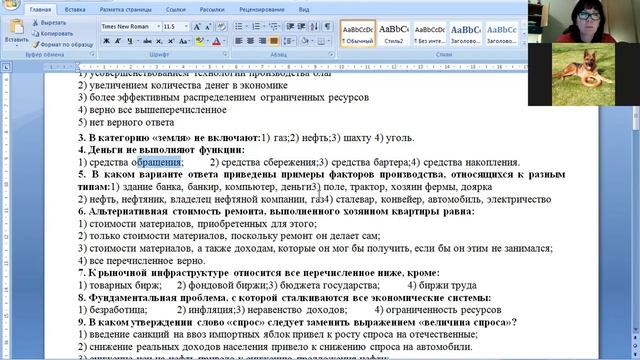Apply the Обычный style
The width and height of the screenshot is (640, 360).
pos(358,33)
